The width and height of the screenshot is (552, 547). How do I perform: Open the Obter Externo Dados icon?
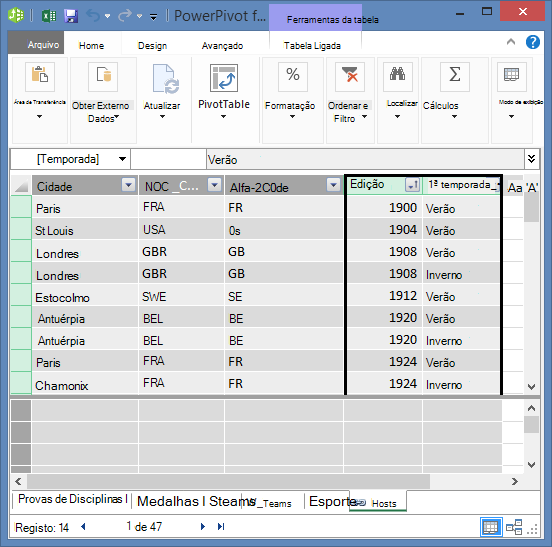point(103,77)
